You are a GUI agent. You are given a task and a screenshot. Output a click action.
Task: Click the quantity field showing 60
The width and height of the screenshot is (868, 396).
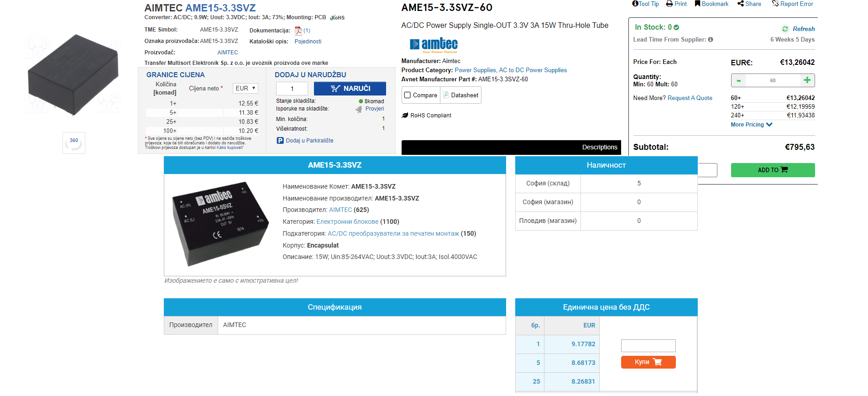point(773,80)
